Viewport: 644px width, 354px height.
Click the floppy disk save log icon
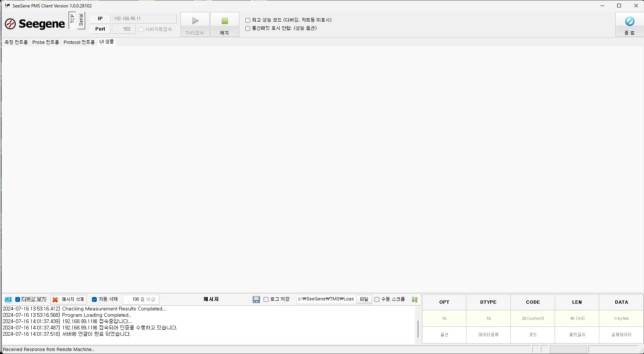pyautogui.click(x=256, y=299)
